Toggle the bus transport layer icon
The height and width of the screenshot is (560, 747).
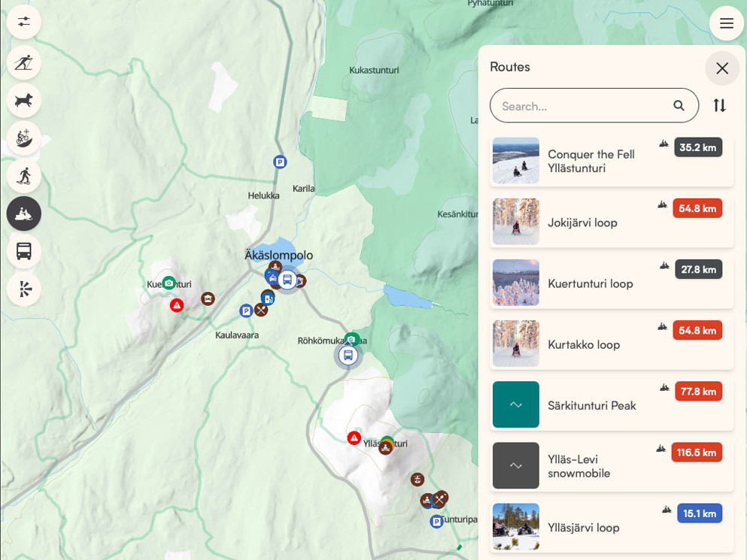(24, 251)
